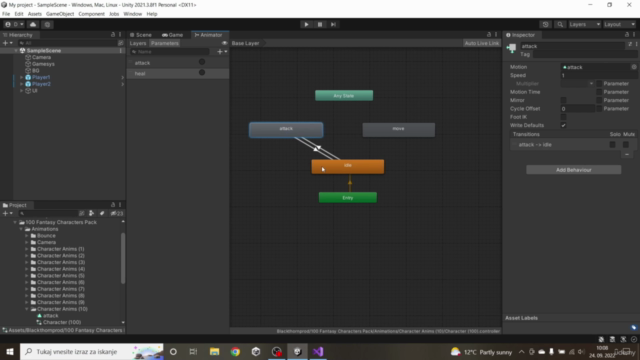The width and height of the screenshot is (640, 360).
Task: Toggle the Foot IK checkbox
Action: [563, 117]
